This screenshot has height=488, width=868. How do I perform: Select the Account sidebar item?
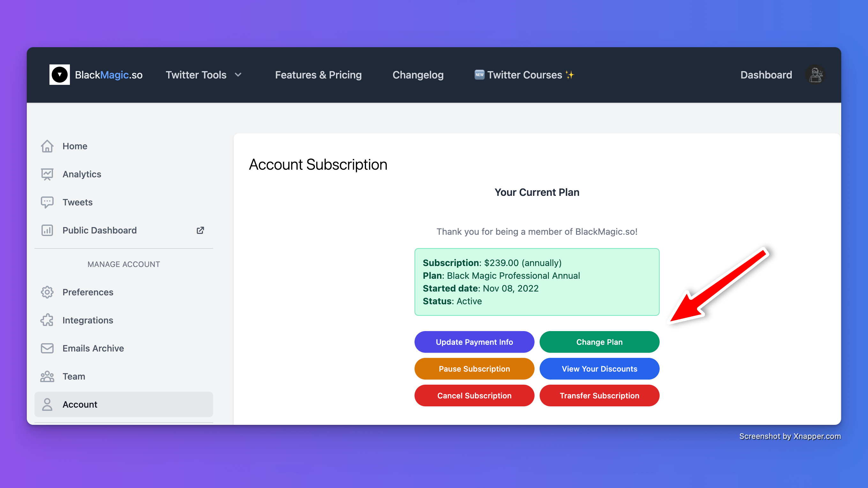coord(124,404)
